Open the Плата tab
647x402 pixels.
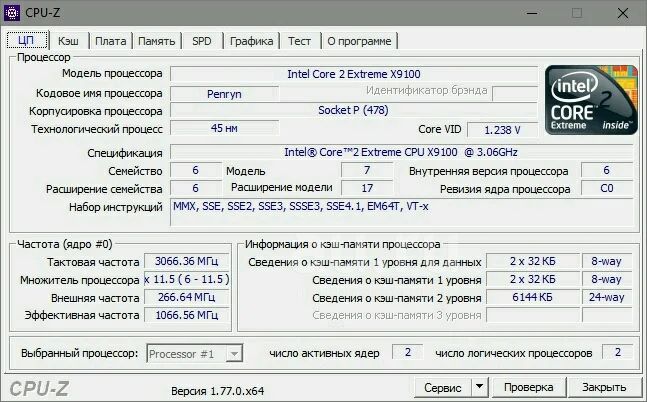[x=111, y=41]
